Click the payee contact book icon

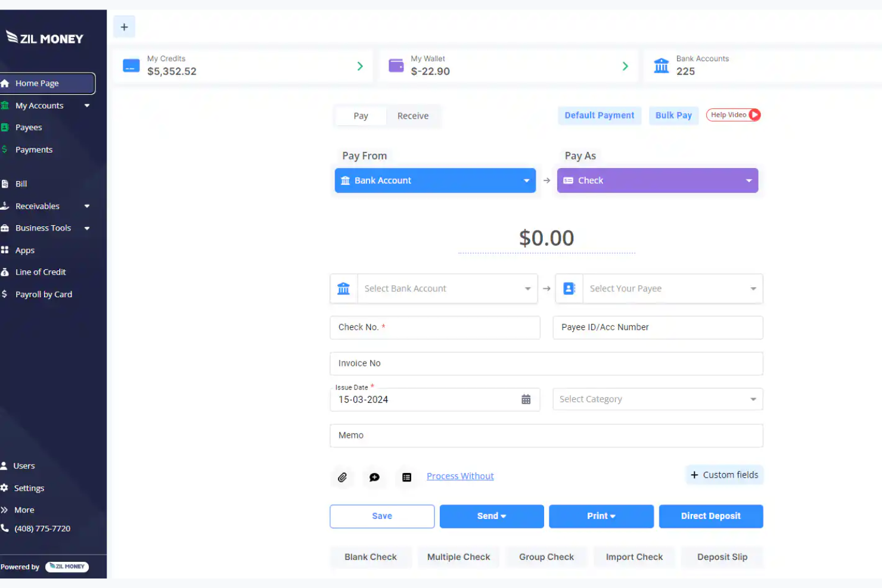coord(569,289)
